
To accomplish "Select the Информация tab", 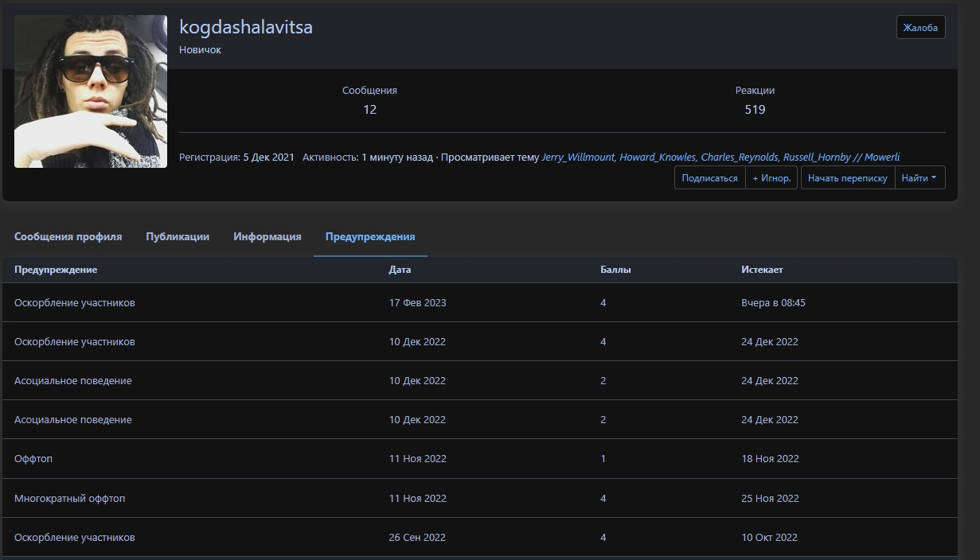I will 267,236.
